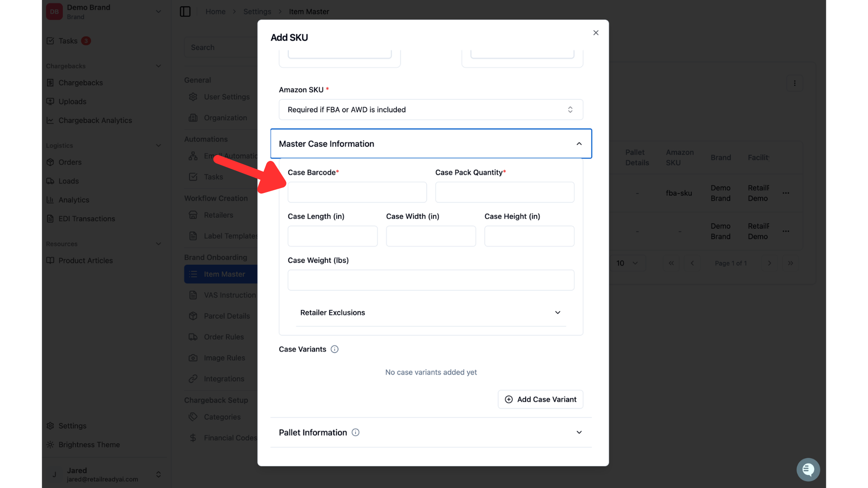Open rows-per-page dropdown showing 10
This screenshot has width=868, height=488.
pyautogui.click(x=627, y=263)
